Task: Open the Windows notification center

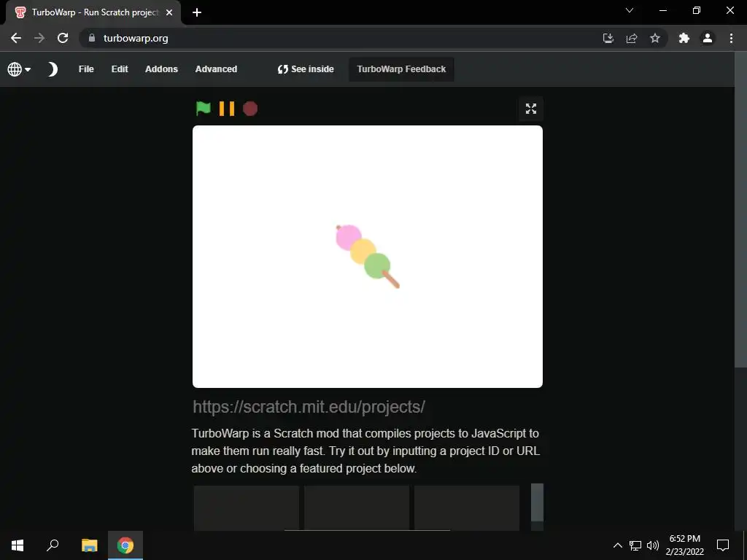Action: [723, 545]
